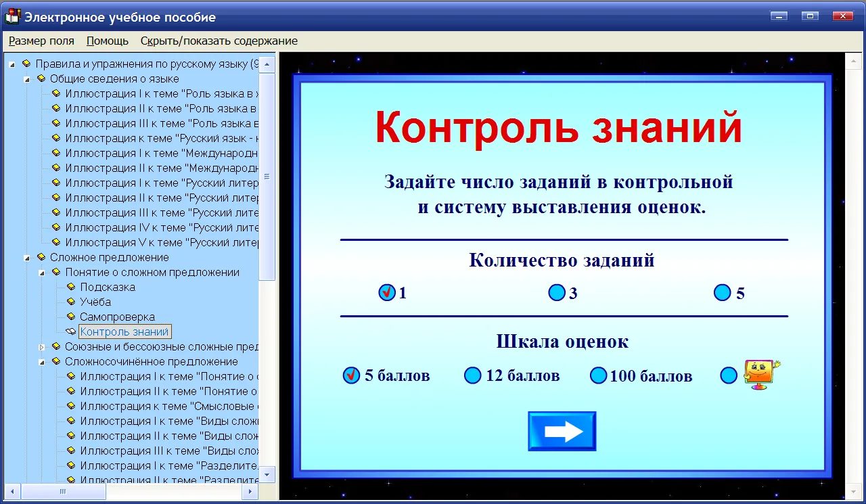Select the smiley monitor grading radio button
Screen dimensions: 866x504
click(x=729, y=375)
